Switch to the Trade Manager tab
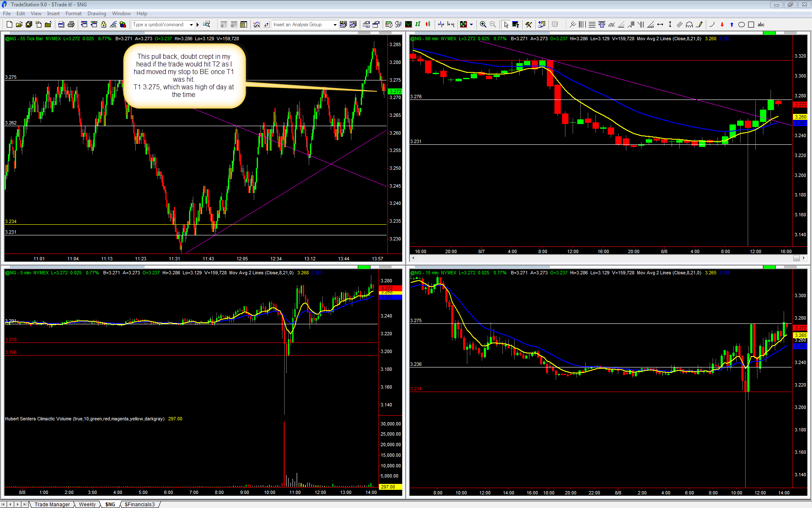 coord(52,504)
